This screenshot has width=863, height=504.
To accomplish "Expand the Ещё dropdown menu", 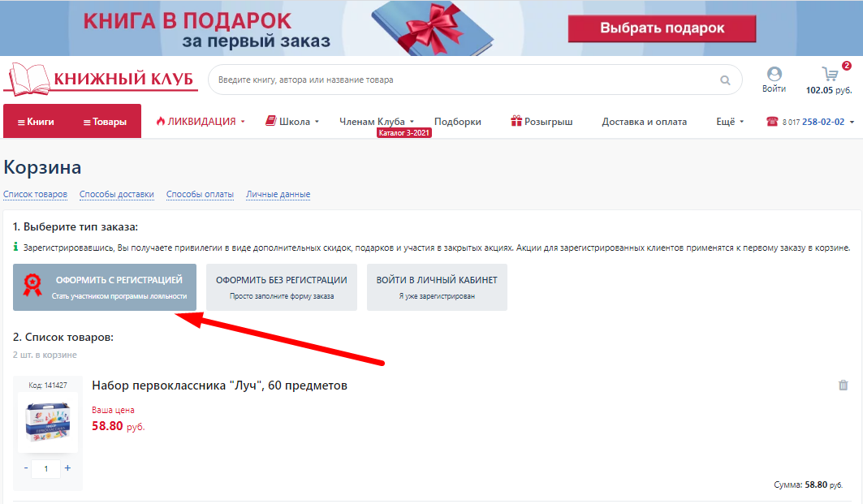I will tap(730, 122).
